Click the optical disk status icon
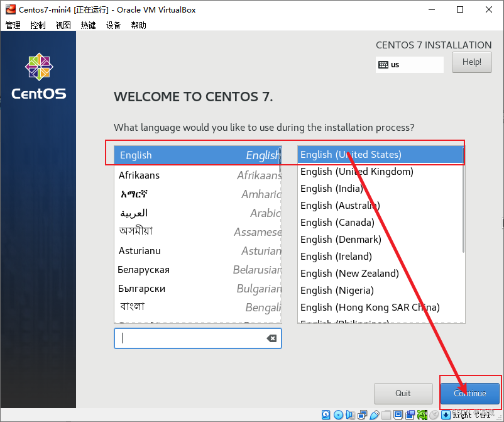Viewport: 504px width, 422px height. [x=339, y=415]
